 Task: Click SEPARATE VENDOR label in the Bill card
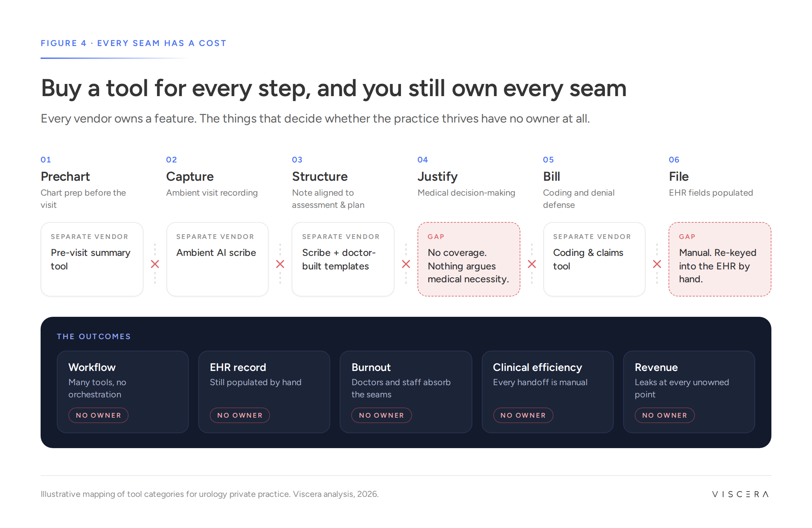(x=592, y=237)
